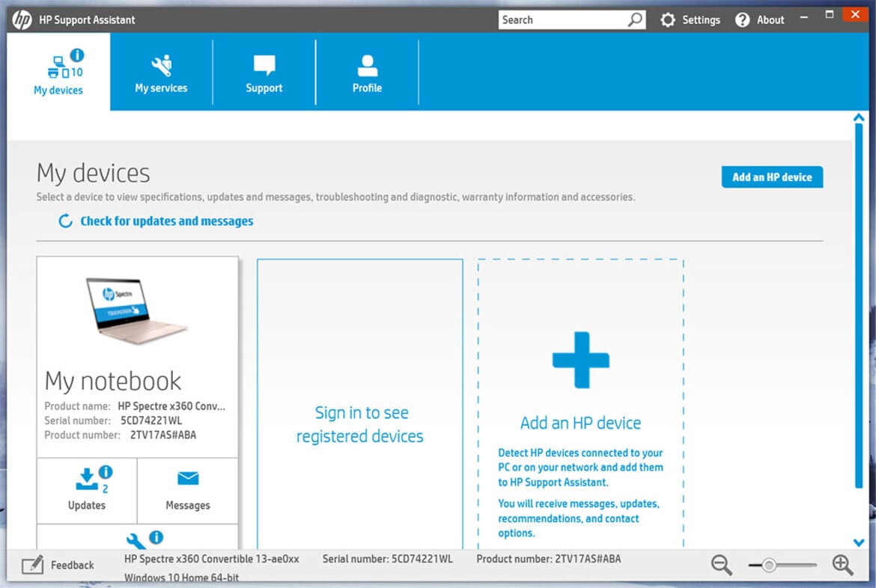Click status bar Product number: 2TV17AS#ABA
This screenshot has height=588, width=876.
coord(549,559)
